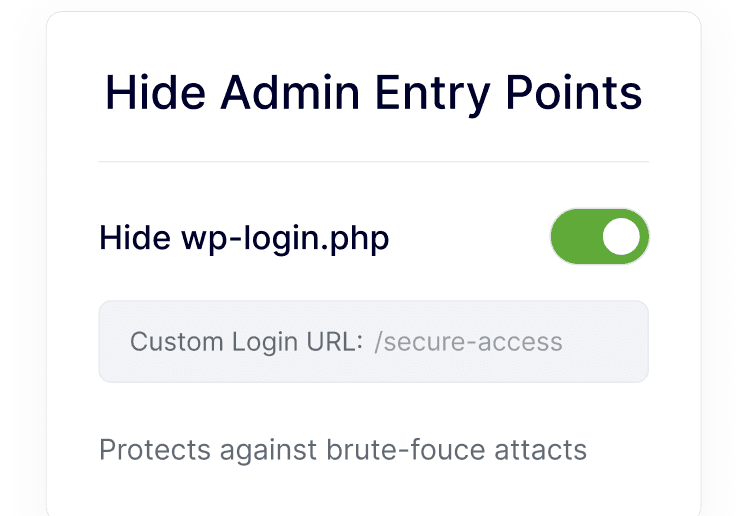Click the word "attacts" in the description
747x516 pixels.
[541, 449]
